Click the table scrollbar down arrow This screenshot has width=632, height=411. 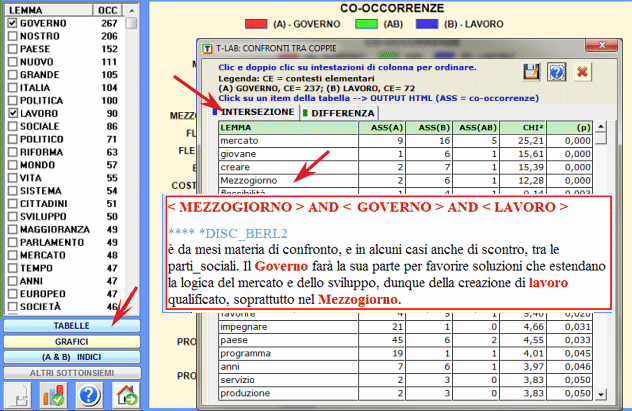(601, 394)
